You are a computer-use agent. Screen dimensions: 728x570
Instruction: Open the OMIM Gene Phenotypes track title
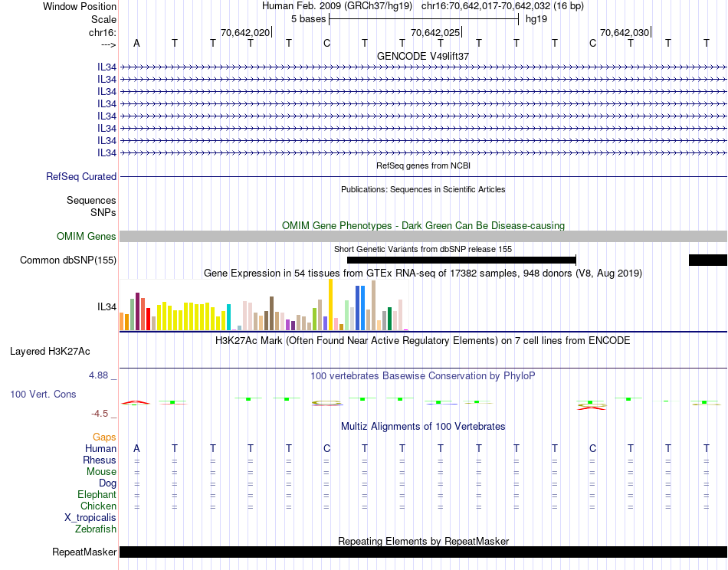point(423,225)
